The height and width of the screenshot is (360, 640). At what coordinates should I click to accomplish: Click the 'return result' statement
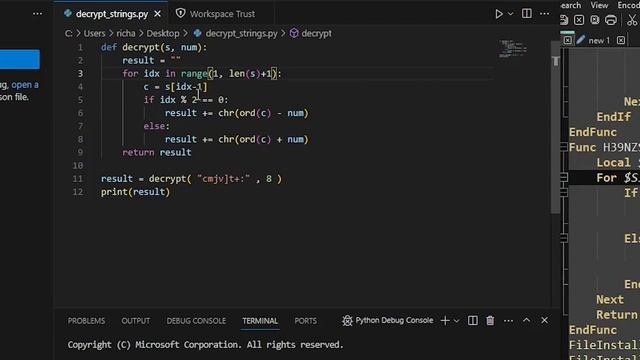(157, 152)
